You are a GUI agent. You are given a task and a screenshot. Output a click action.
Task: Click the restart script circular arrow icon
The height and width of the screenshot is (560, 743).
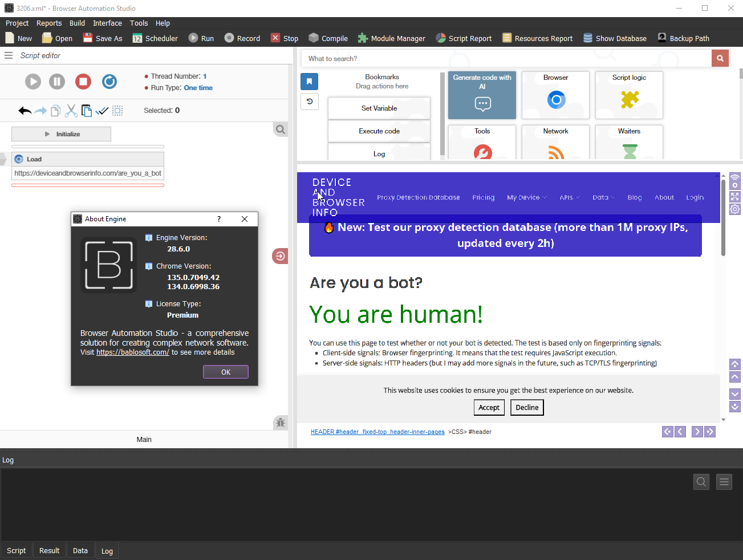click(x=109, y=82)
